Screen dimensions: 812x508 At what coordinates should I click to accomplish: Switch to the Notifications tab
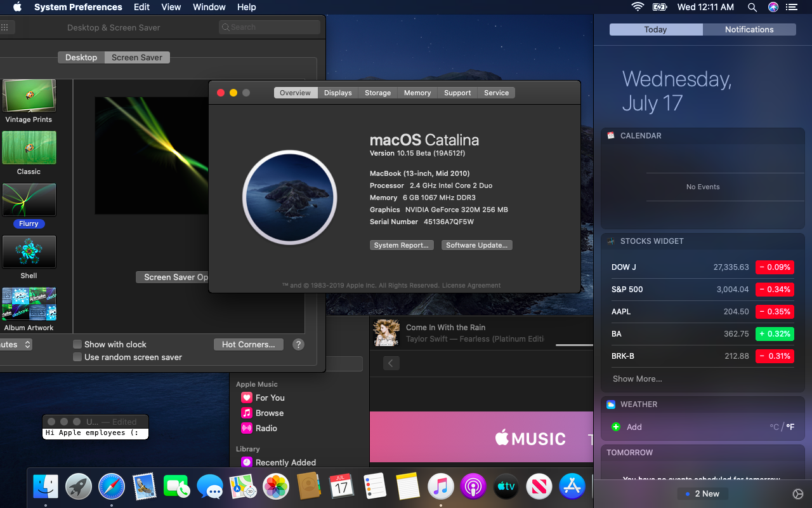tap(749, 29)
